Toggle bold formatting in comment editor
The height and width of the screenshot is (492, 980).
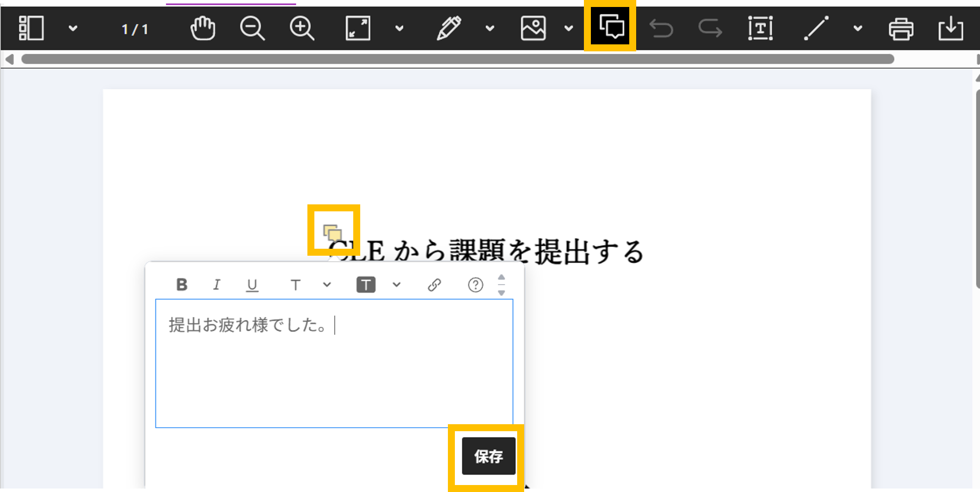click(182, 285)
